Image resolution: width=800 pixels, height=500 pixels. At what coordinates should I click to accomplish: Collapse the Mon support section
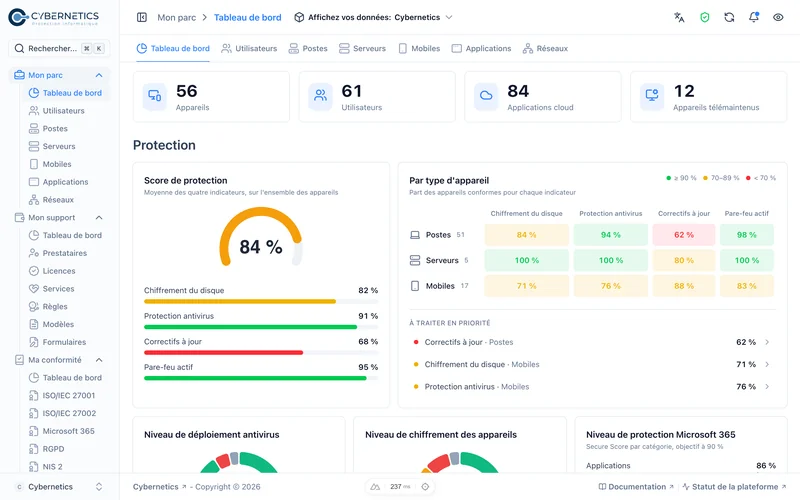tap(99, 218)
